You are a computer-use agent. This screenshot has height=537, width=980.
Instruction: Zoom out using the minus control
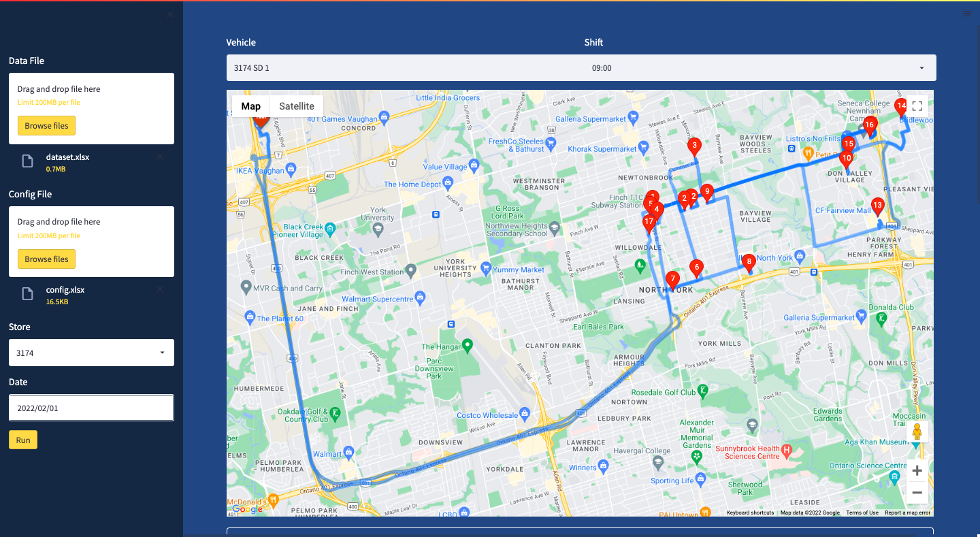[x=917, y=493]
